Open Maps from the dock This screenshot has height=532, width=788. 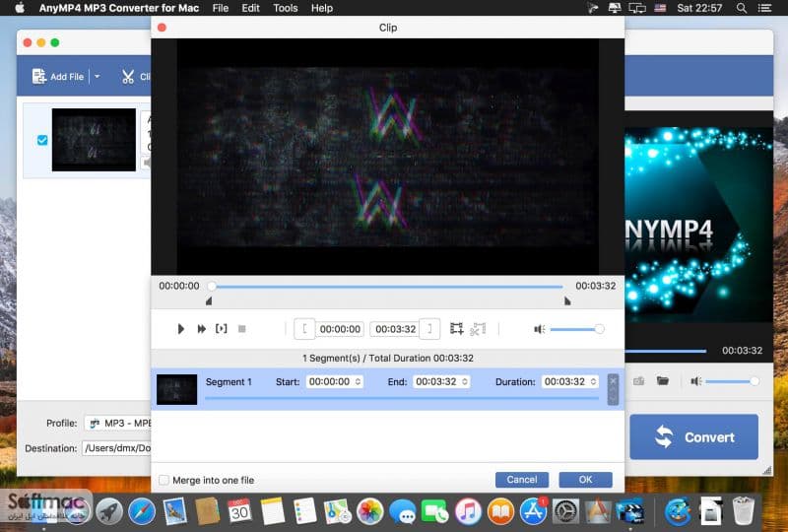[x=337, y=512]
